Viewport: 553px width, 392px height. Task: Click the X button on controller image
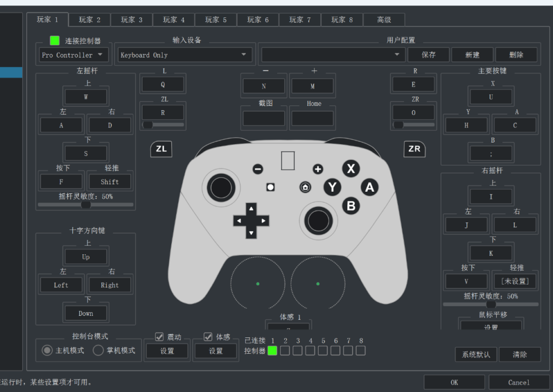coord(351,168)
